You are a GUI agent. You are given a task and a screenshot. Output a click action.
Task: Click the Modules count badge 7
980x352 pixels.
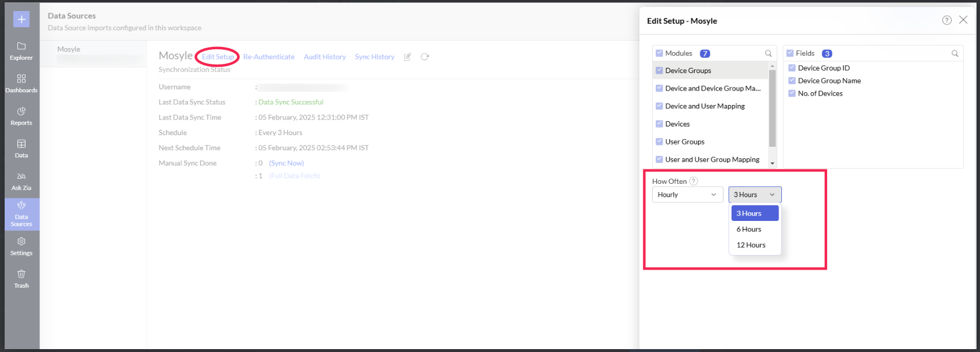coord(705,53)
